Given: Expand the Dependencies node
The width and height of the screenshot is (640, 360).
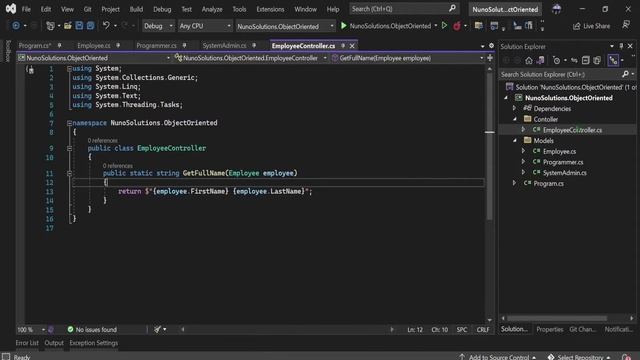Looking at the screenshot, I should pos(514,108).
